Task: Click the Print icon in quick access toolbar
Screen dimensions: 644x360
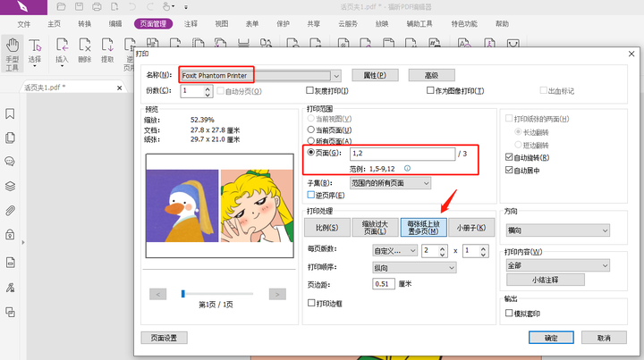Action: pyautogui.click(x=97, y=6)
